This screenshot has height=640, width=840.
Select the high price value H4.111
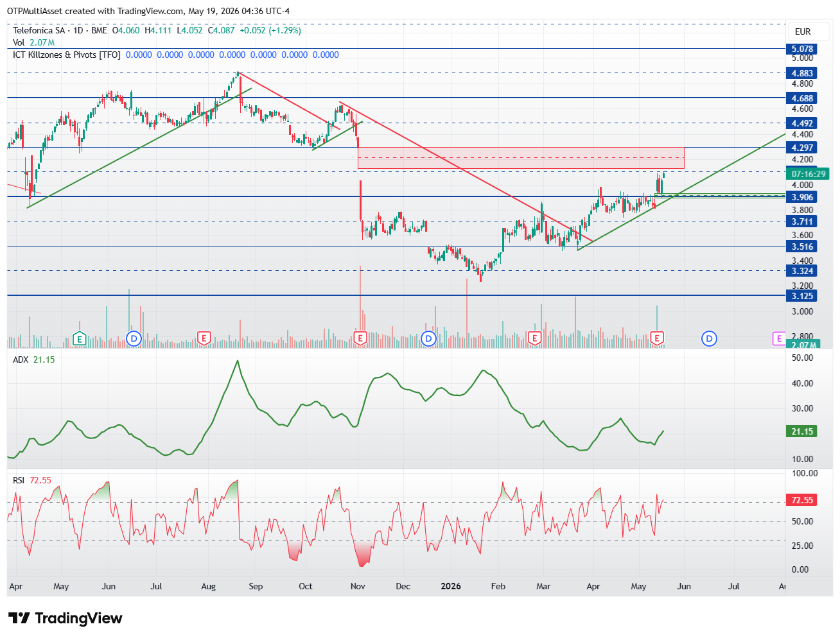158,30
